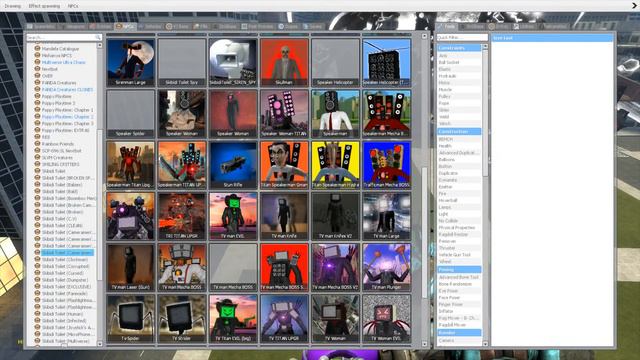Select the Skibidi Toilet (Clockman) category
Screen dimensions: 640x360
coord(65,260)
